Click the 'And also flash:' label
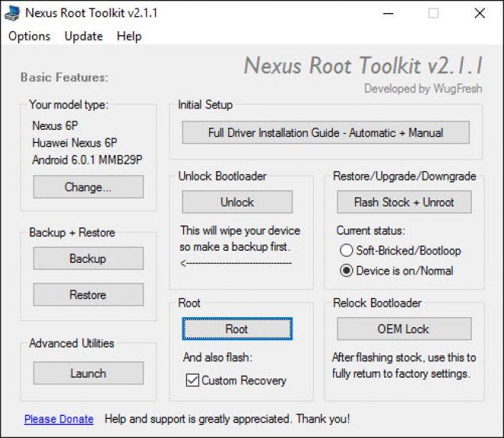504x438 pixels. pos(218,357)
